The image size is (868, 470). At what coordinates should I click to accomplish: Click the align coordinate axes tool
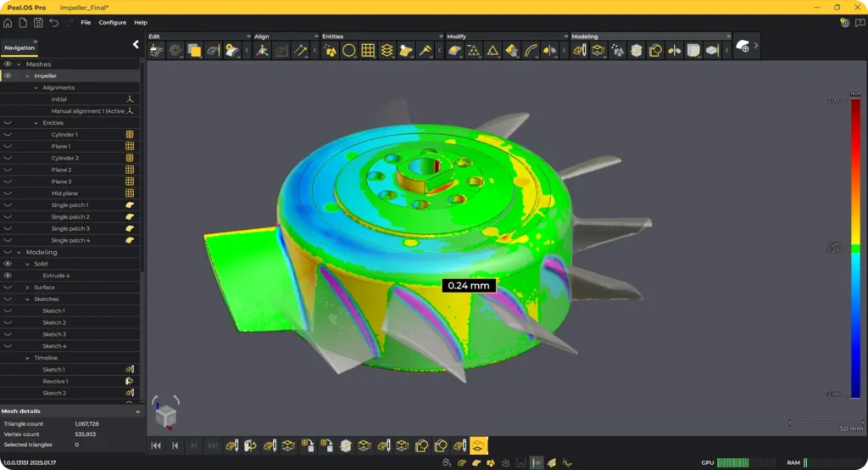(x=262, y=51)
